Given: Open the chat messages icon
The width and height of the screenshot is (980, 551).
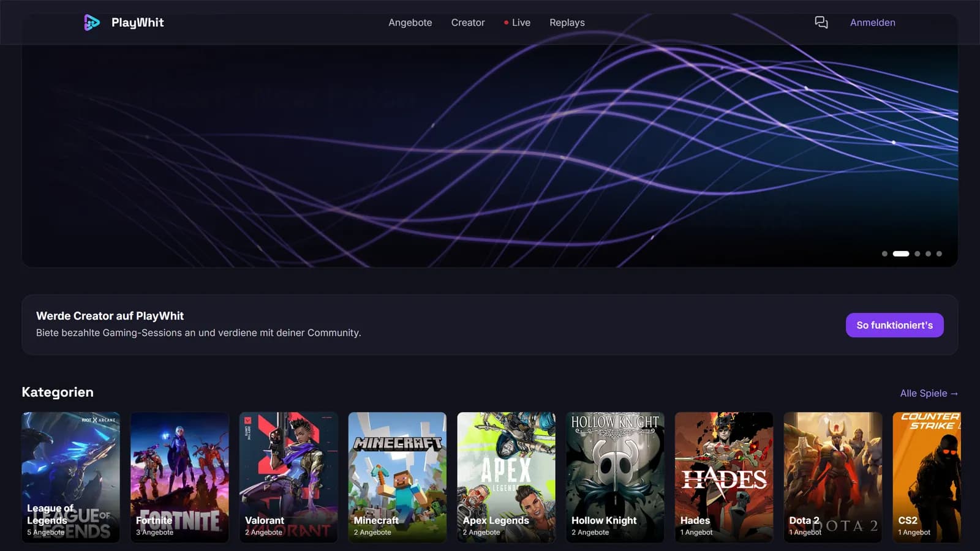Looking at the screenshot, I should (x=821, y=23).
